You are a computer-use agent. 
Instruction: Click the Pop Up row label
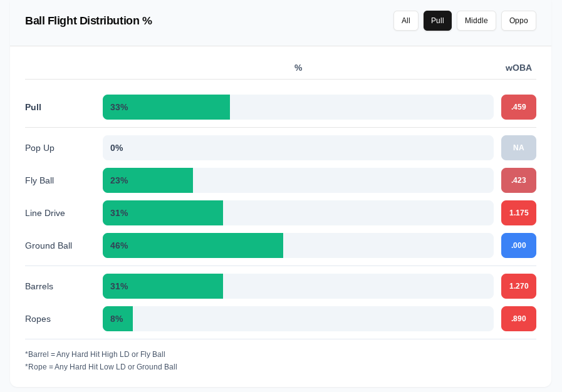tap(39, 148)
